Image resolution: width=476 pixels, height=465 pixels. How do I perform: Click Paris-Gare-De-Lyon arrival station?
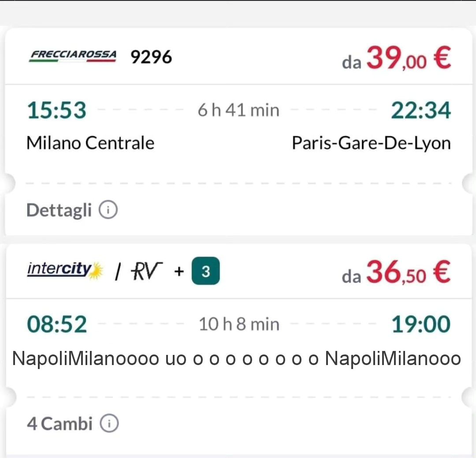[372, 143]
